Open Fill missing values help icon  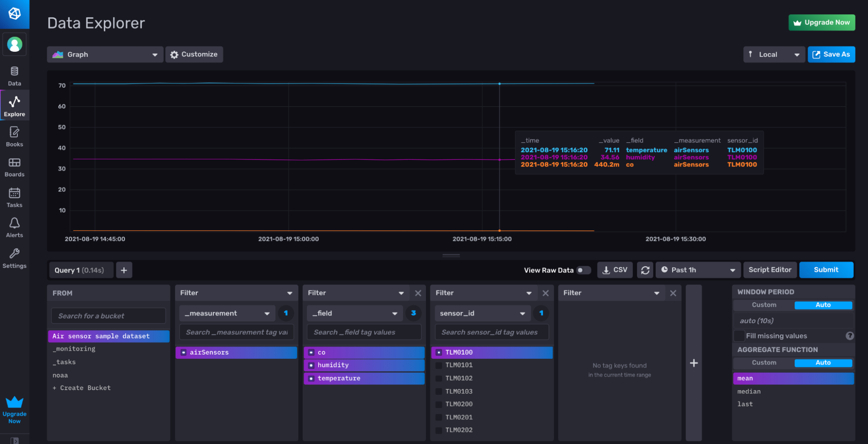[850, 335]
